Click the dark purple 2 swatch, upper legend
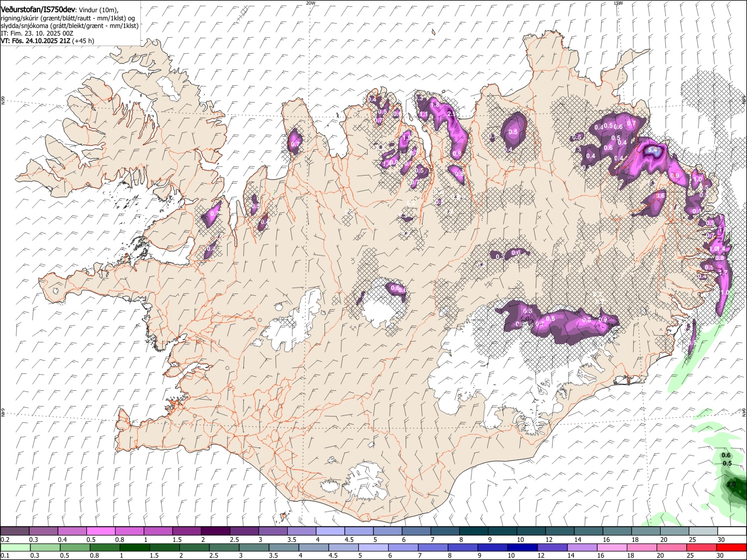 click(216, 531)
